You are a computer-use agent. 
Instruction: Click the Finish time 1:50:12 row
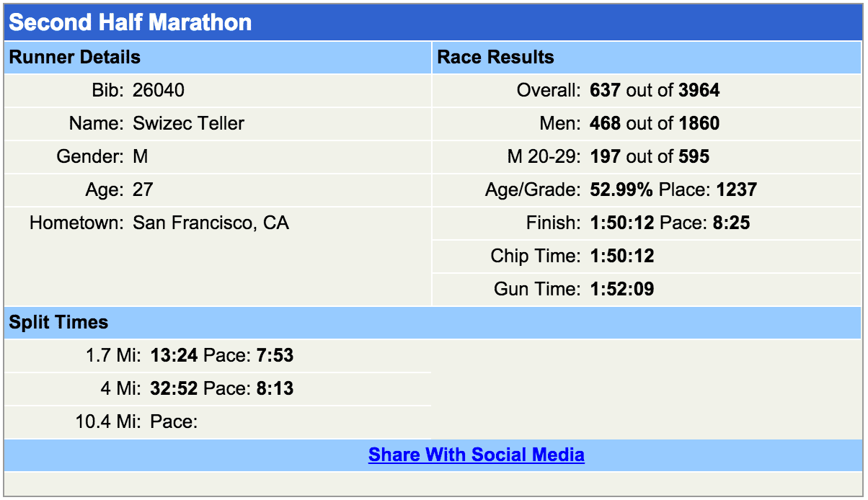click(621, 223)
